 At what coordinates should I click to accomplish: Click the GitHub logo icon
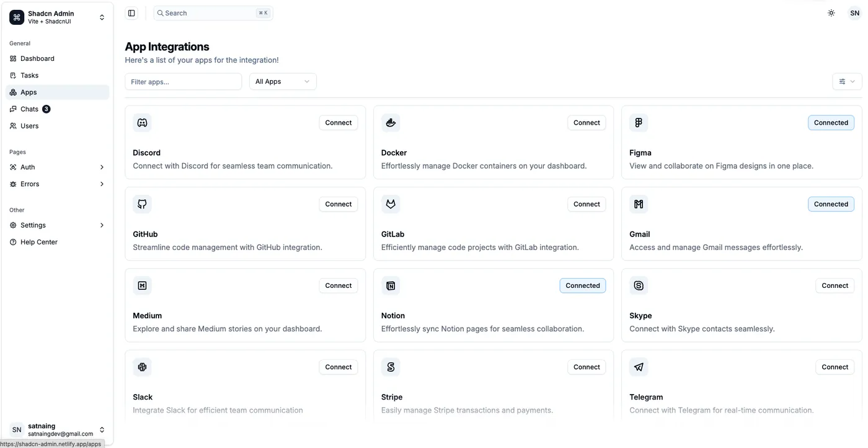(x=142, y=204)
